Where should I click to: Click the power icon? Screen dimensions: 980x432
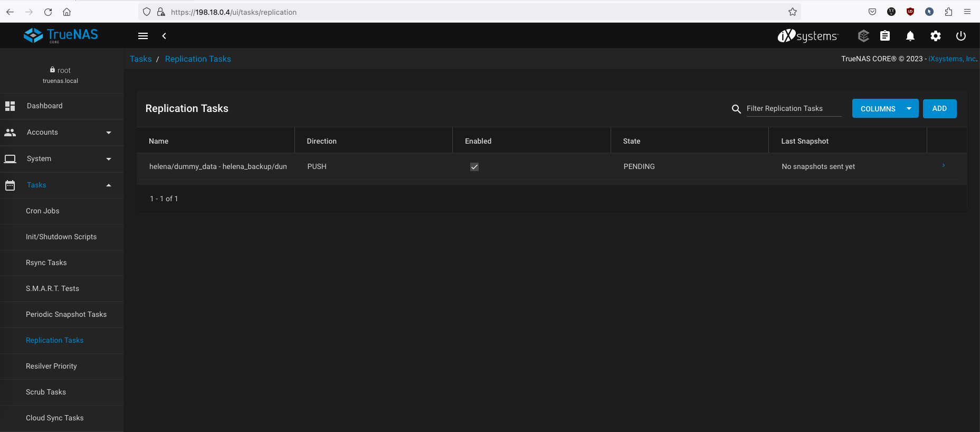point(961,36)
